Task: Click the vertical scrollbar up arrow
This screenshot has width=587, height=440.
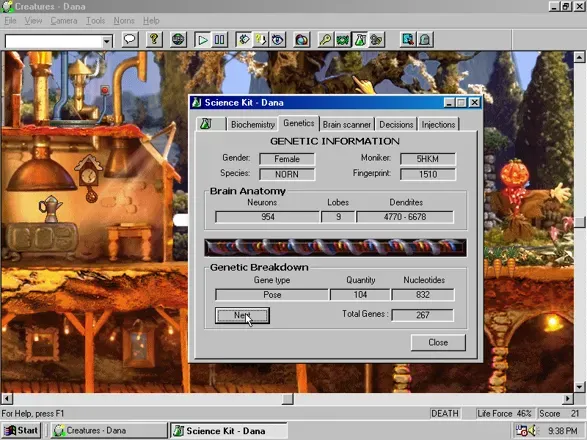Action: tap(580, 57)
